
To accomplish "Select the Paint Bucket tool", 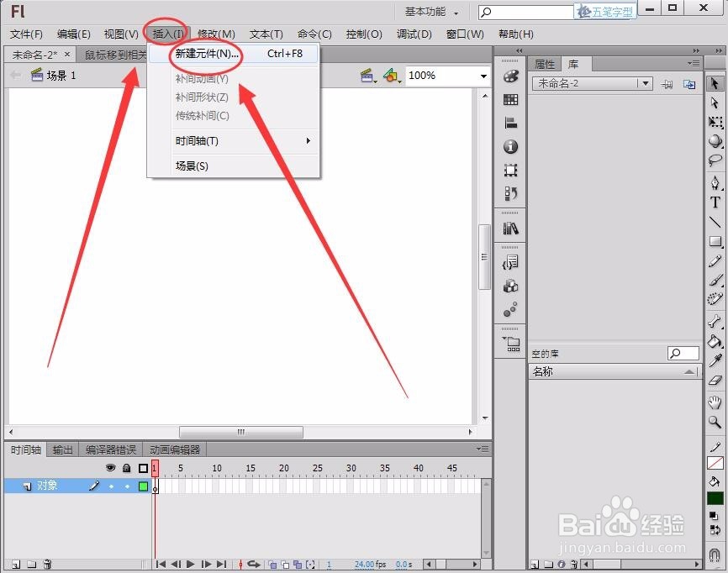I will (x=715, y=341).
